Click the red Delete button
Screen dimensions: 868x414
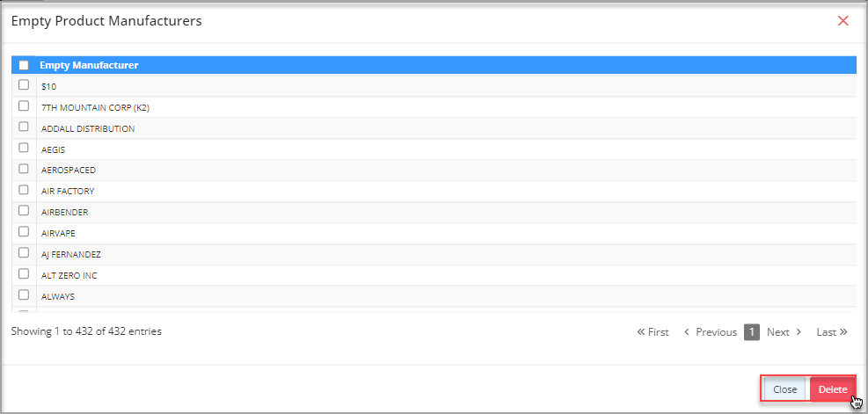833,389
